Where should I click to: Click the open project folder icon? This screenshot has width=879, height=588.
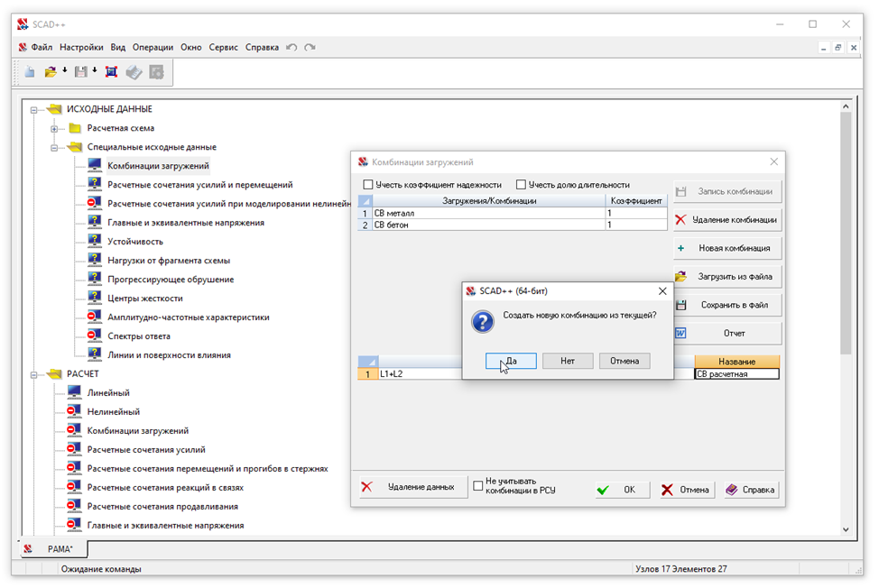click(x=51, y=71)
